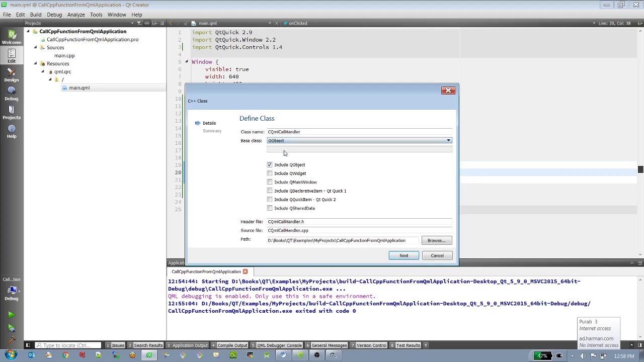Close the CallCppFunctionFromQmlApplication output tab
Image resolution: width=644 pixels, height=362 pixels.
(245, 271)
